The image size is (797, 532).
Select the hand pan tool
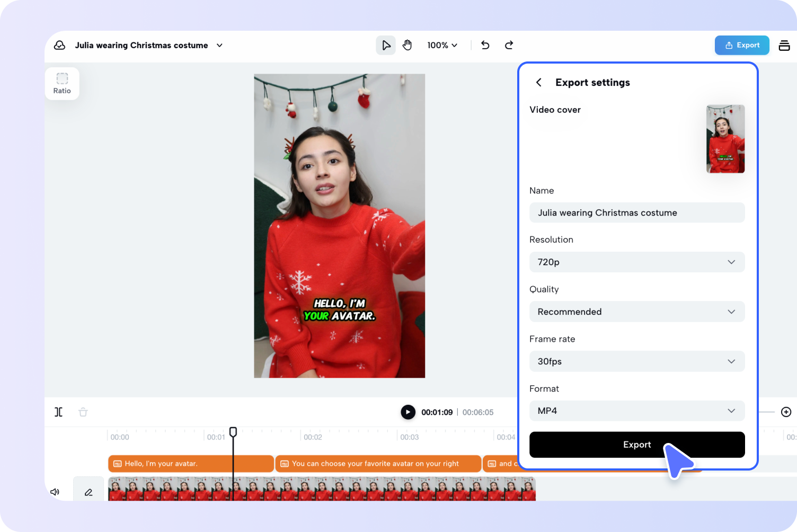tap(407, 46)
